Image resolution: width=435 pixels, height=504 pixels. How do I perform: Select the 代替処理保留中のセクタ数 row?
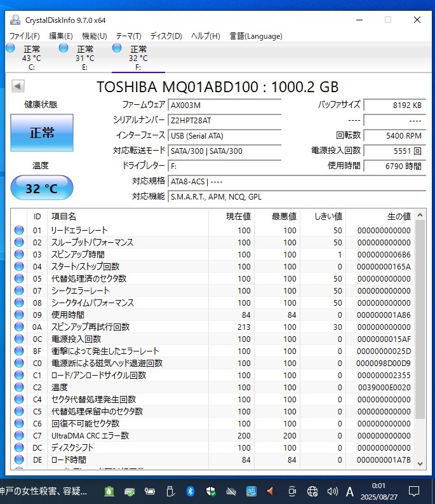click(x=212, y=411)
